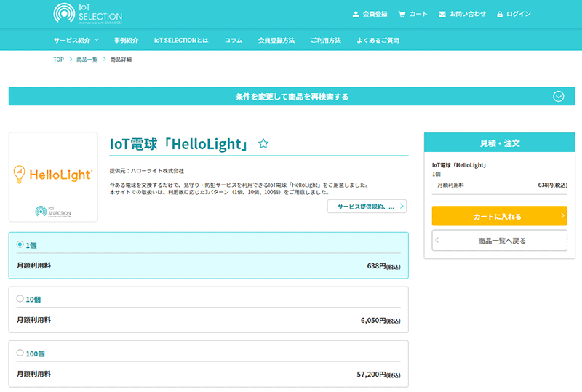
Task: Click the padlock icon beside ログイン
Action: (500, 14)
